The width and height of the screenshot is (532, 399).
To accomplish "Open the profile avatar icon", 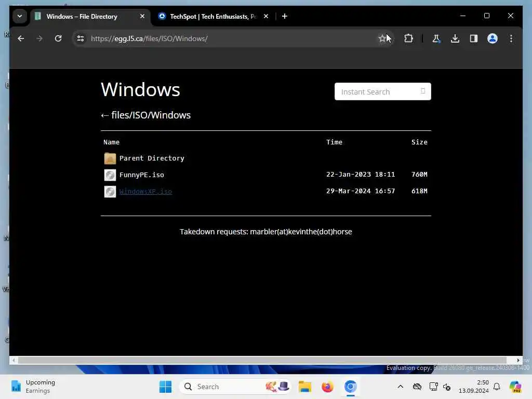I will pyautogui.click(x=493, y=38).
